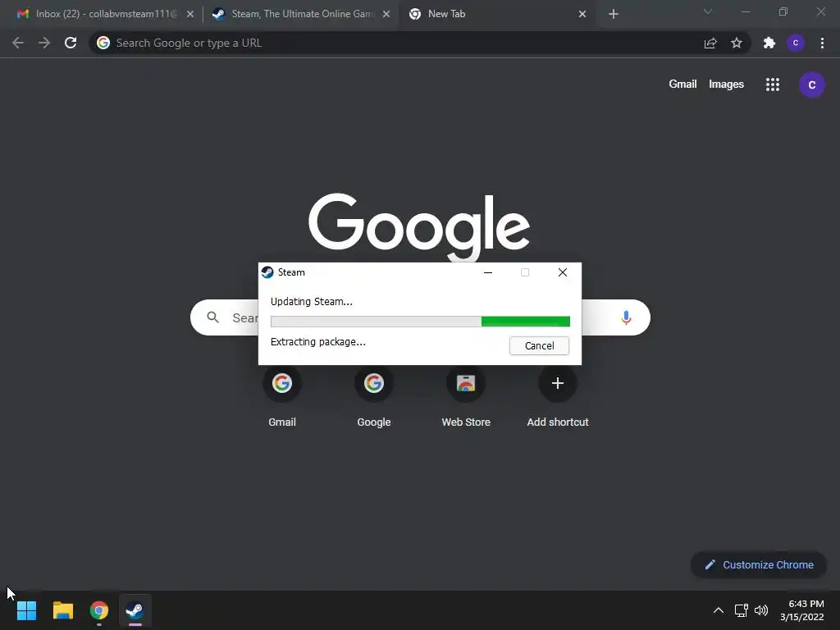Viewport: 840px width, 630px height.
Task: Open the volume tray icon
Action: [761, 610]
